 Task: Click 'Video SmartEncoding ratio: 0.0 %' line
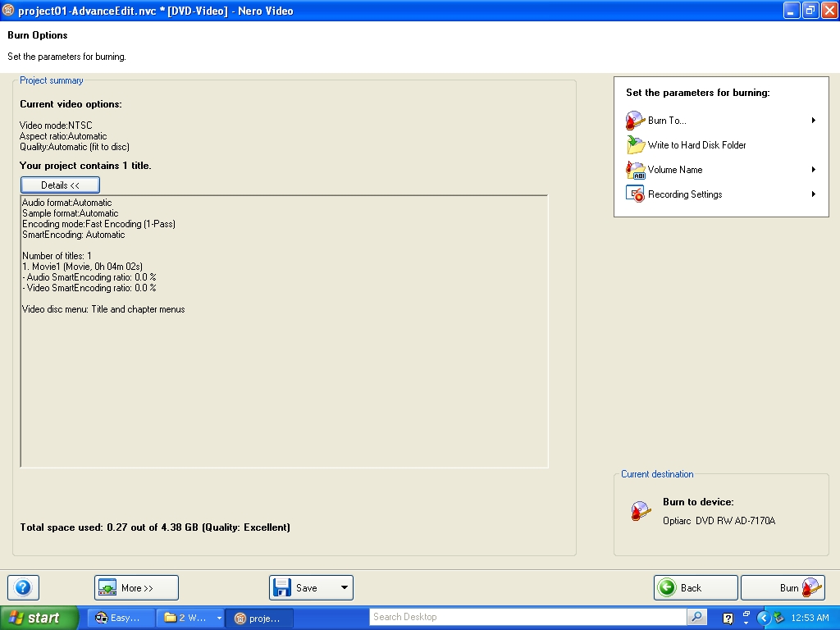tap(89, 288)
